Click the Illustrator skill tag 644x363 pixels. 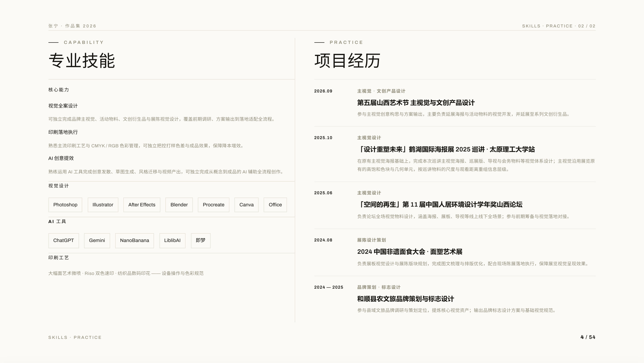[x=103, y=205]
